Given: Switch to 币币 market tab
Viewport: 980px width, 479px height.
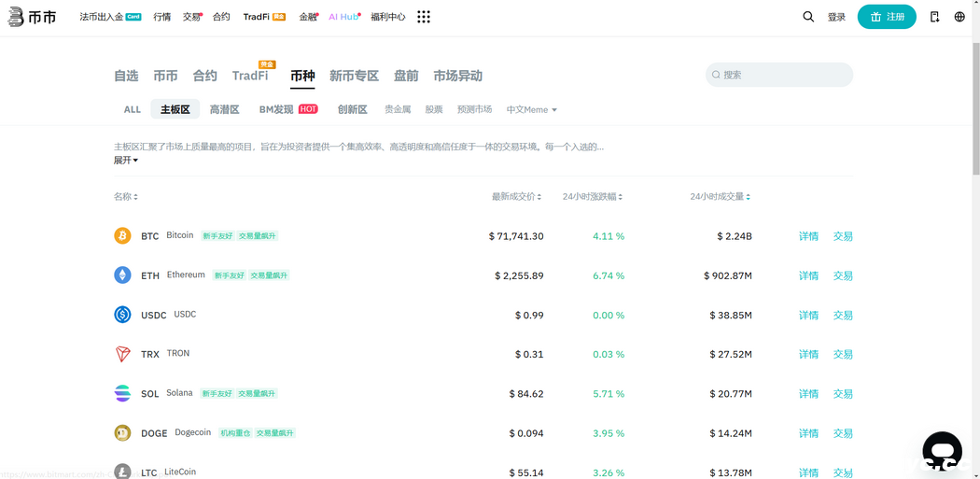Looking at the screenshot, I should pyautogui.click(x=165, y=76).
